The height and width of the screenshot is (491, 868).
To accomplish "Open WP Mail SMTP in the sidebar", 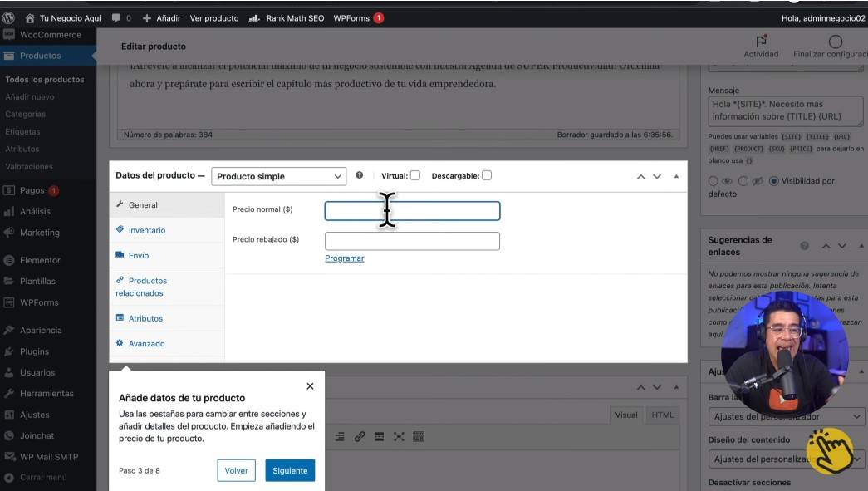I will pos(48,457).
